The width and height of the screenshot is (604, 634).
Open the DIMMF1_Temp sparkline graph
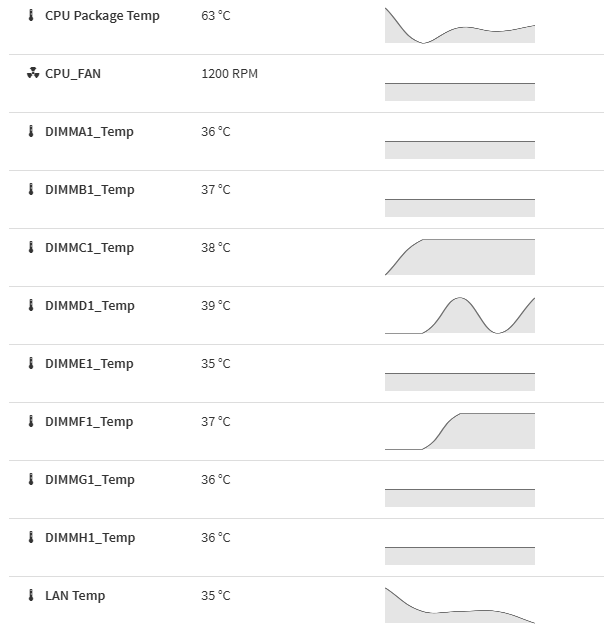[459, 431]
